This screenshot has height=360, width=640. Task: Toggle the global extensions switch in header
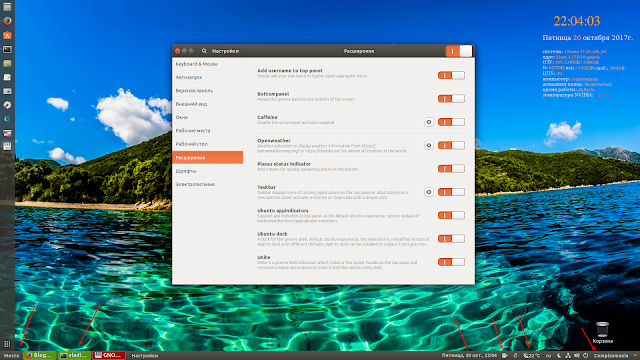(459, 51)
